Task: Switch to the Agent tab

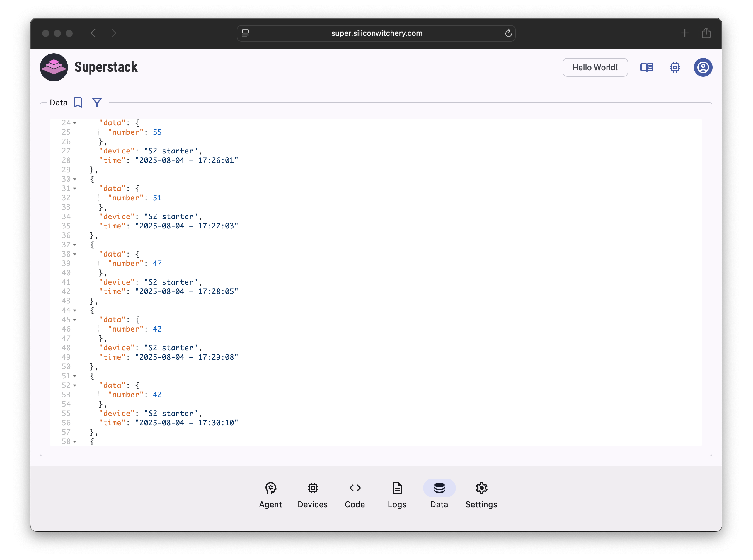Action: click(x=270, y=495)
